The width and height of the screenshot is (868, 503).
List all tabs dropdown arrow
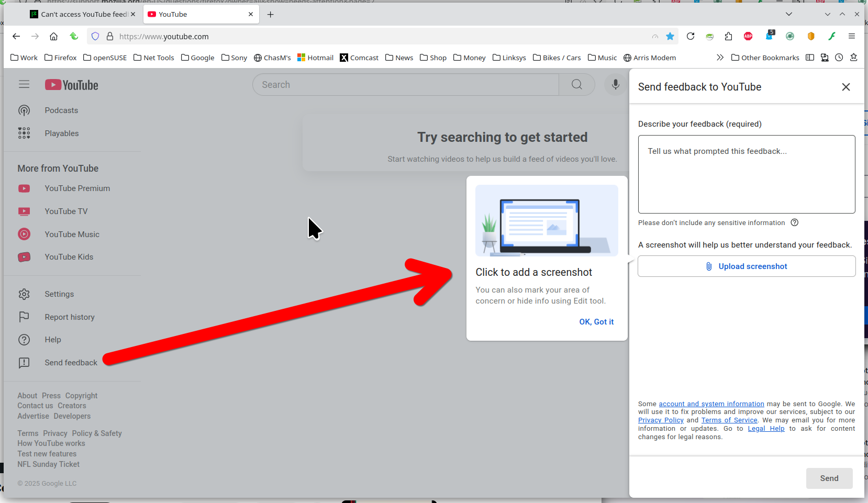click(x=789, y=14)
